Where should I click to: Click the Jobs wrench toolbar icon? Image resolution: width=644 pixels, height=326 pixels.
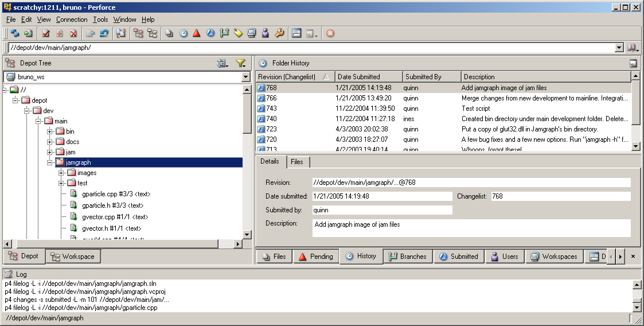pos(279,33)
